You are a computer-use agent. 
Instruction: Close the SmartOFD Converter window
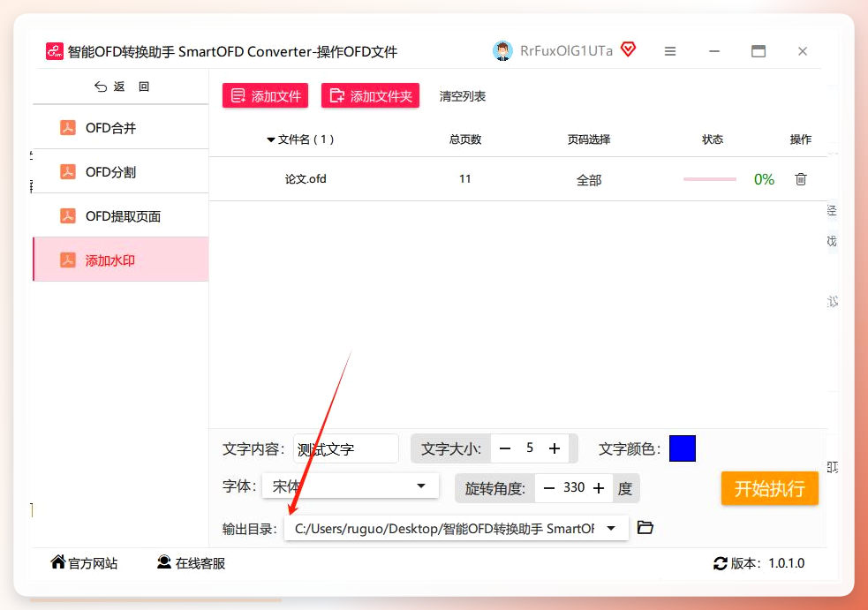pyautogui.click(x=803, y=51)
